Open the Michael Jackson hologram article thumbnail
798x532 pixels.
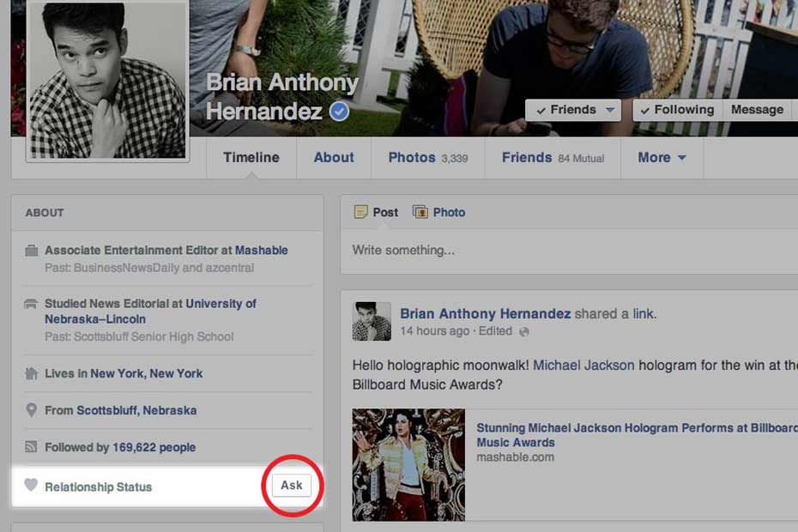point(408,464)
